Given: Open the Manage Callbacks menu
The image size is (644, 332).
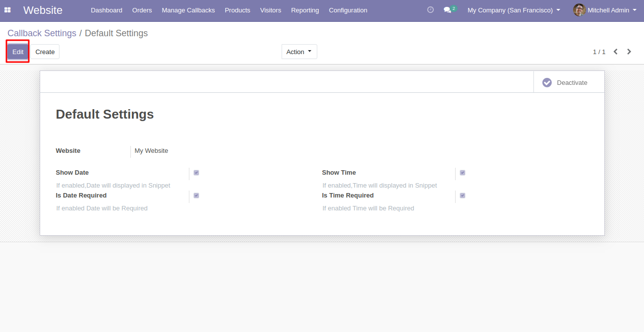Looking at the screenshot, I should coord(188,10).
